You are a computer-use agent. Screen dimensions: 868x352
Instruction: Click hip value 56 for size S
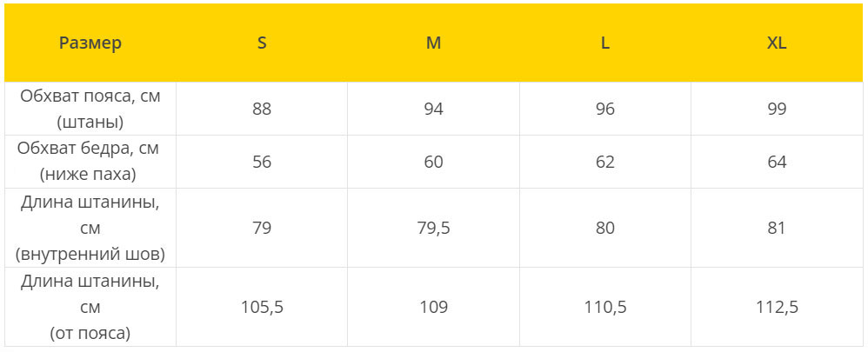262,163
